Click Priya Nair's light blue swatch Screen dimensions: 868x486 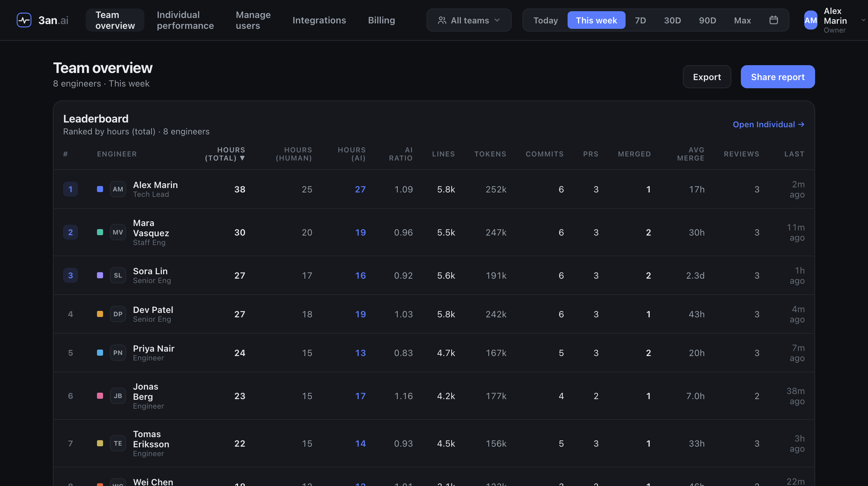pos(100,353)
